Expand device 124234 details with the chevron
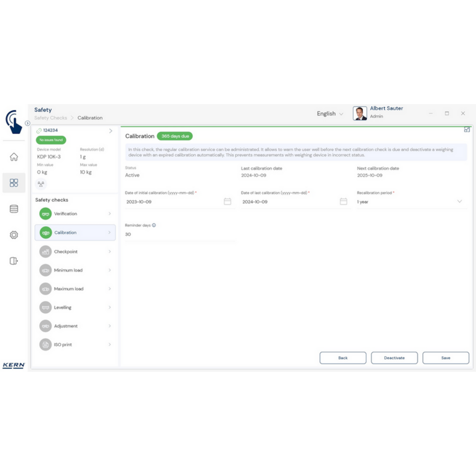The width and height of the screenshot is (476, 476). tap(110, 131)
